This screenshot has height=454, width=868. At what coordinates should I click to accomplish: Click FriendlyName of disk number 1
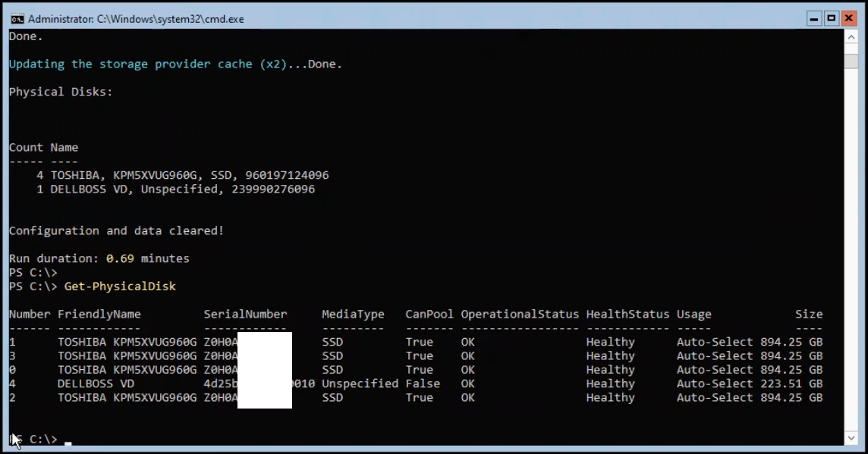click(127, 343)
